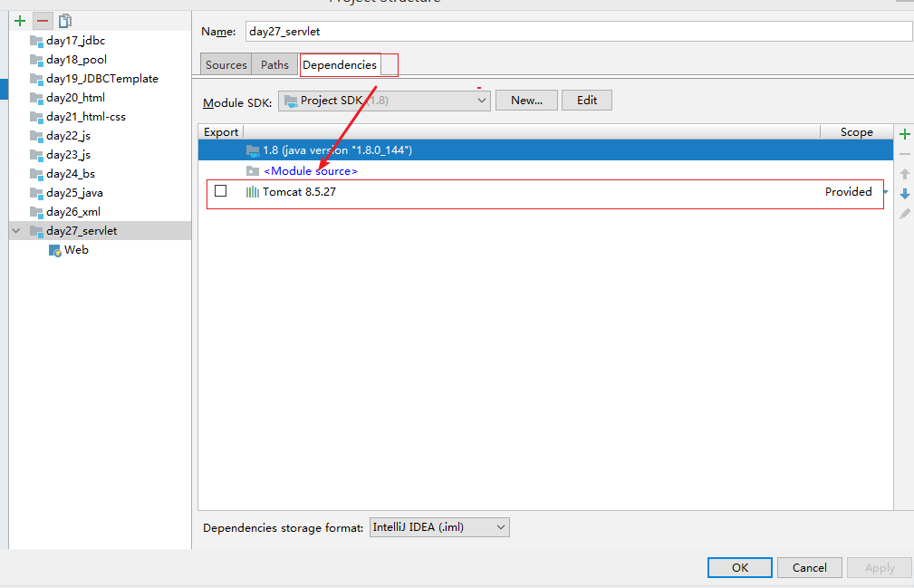The image size is (914, 588).
Task: Click the green add module icon
Action: (20, 21)
